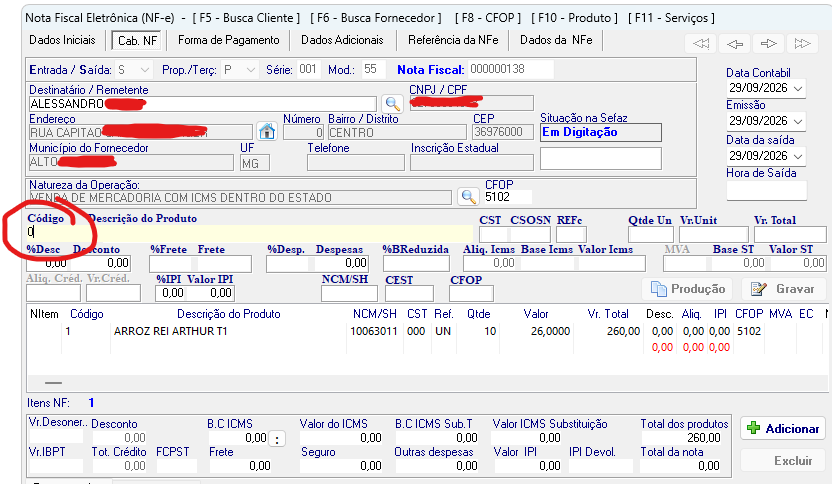The height and width of the screenshot is (484, 832).
Task: Click the Telefone field
Action: [356, 162]
